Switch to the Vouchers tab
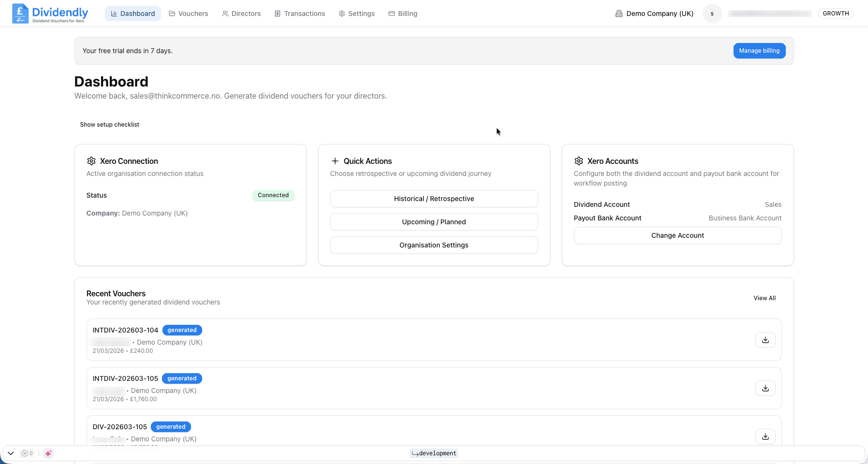The image size is (868, 464). click(x=192, y=13)
